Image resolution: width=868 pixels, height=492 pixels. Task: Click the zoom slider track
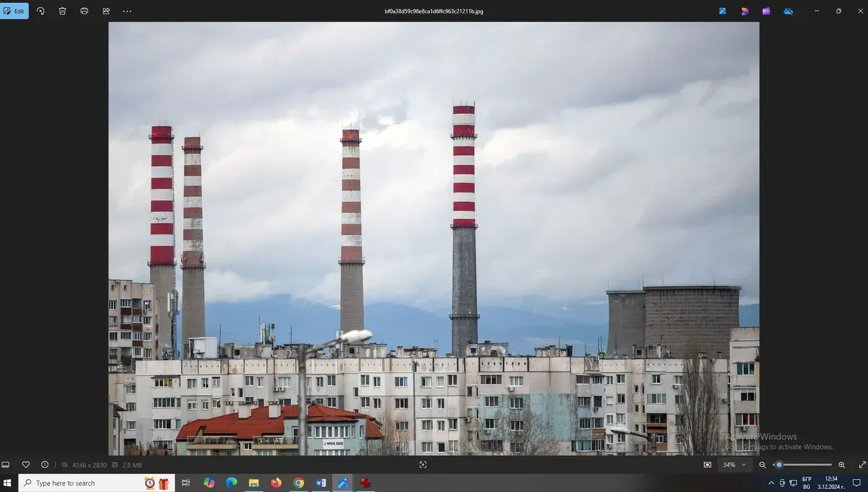coord(807,465)
